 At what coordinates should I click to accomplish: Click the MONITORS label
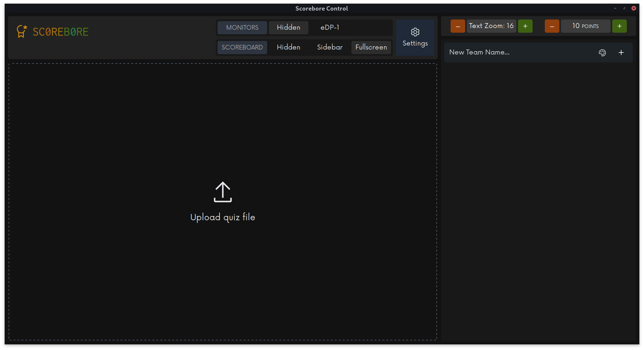242,28
